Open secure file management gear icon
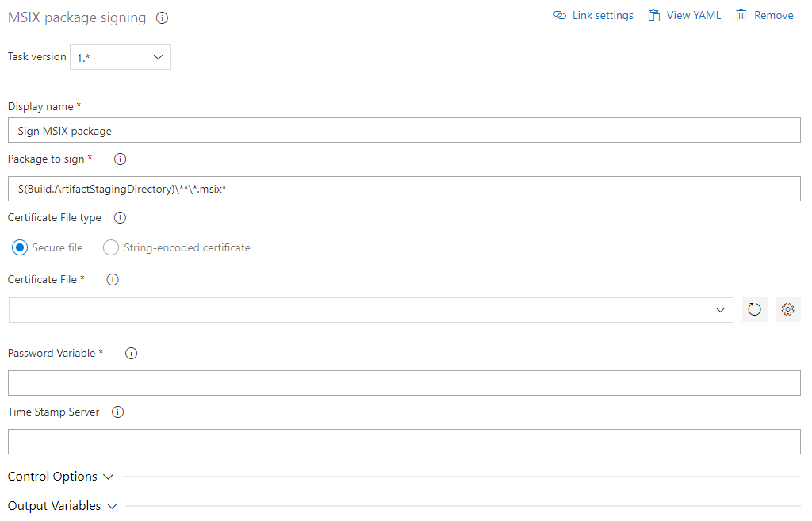This screenshot has height=521, width=812. 787,310
